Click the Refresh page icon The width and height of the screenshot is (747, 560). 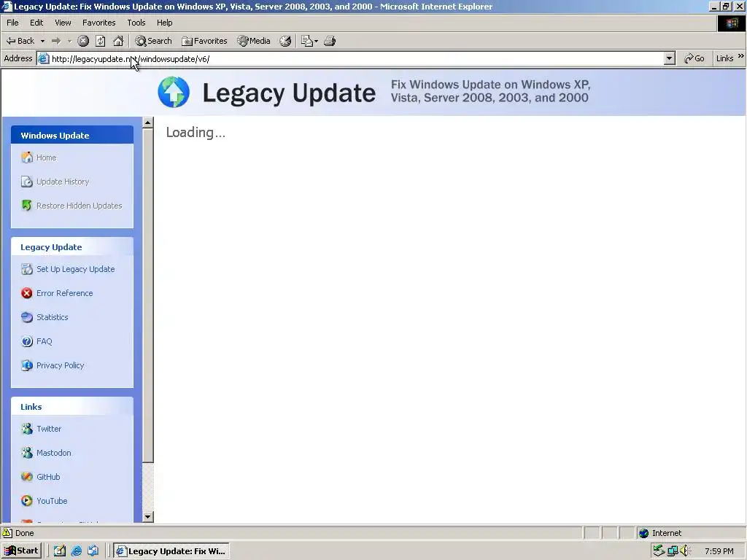tap(101, 41)
